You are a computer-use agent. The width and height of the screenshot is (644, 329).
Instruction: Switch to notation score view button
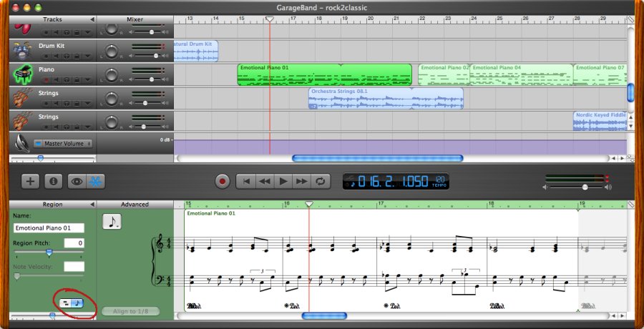click(77, 303)
